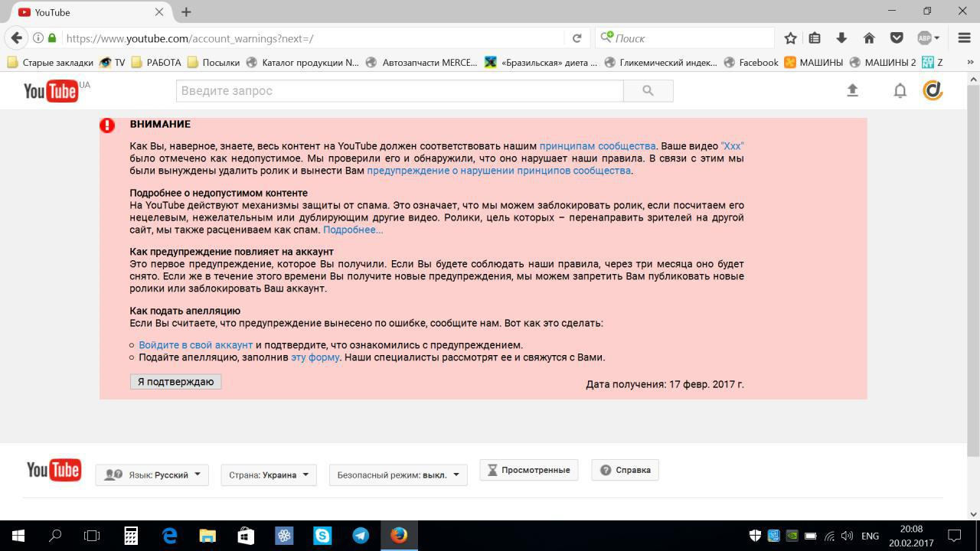The image size is (980, 551).
Task: Open the Посылки bookmarks folder
Action: click(214, 62)
